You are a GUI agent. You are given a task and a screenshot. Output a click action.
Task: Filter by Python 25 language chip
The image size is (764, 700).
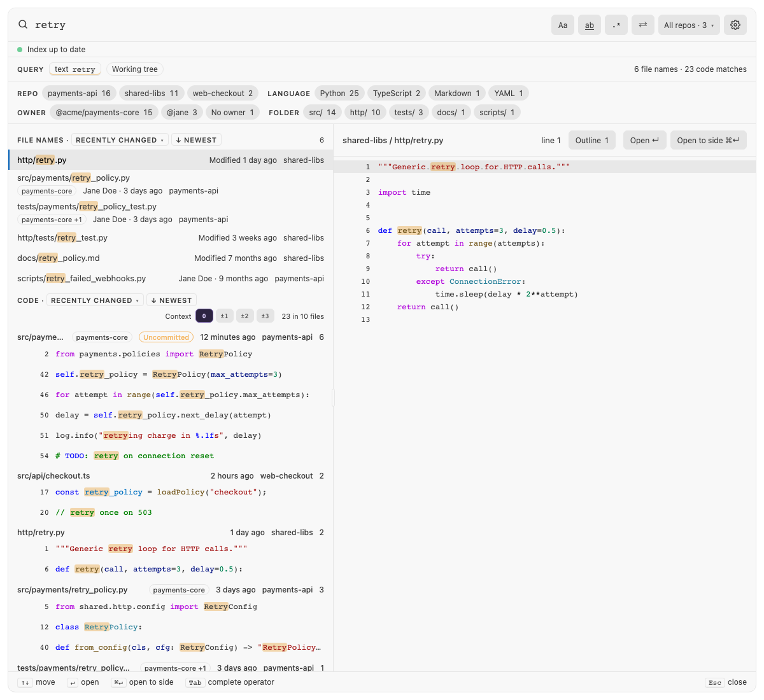[339, 94]
